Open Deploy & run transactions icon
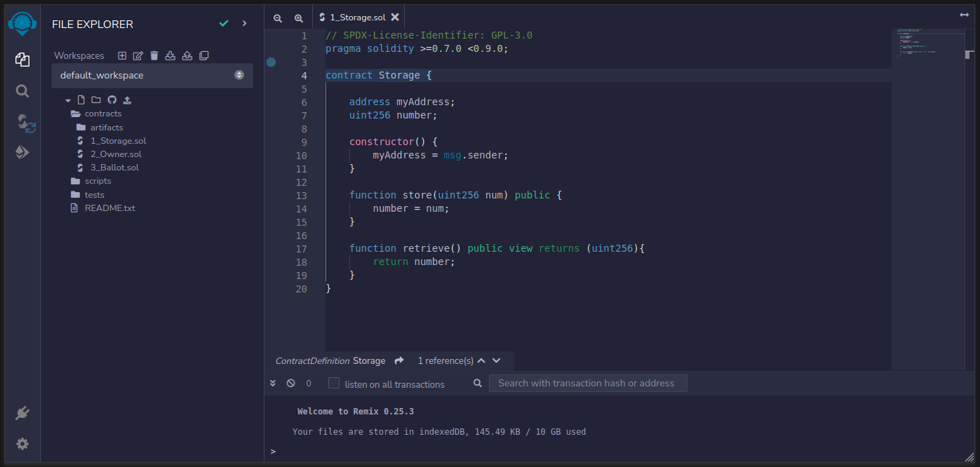 click(x=22, y=152)
